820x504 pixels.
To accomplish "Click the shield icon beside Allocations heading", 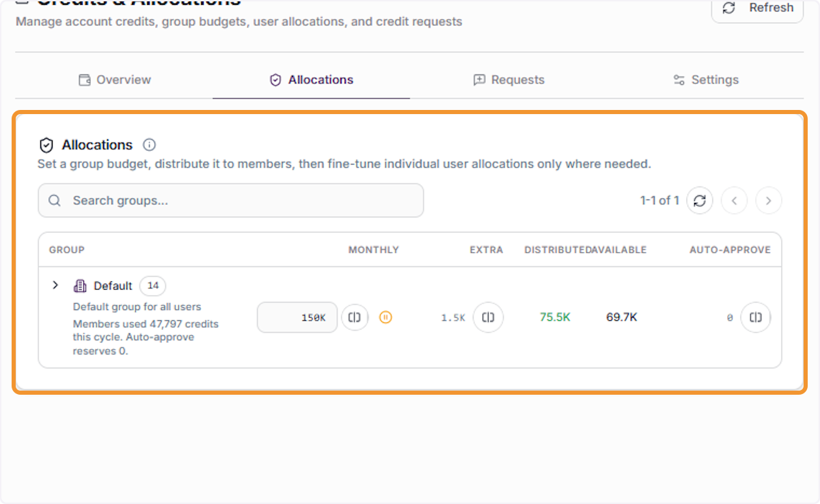I will click(46, 145).
